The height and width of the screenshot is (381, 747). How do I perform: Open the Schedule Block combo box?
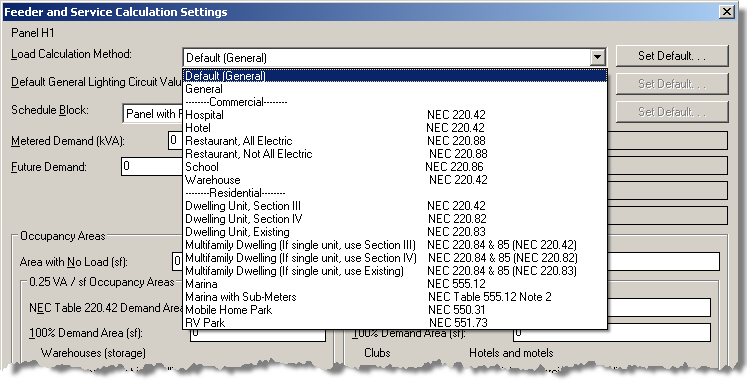tap(153, 114)
